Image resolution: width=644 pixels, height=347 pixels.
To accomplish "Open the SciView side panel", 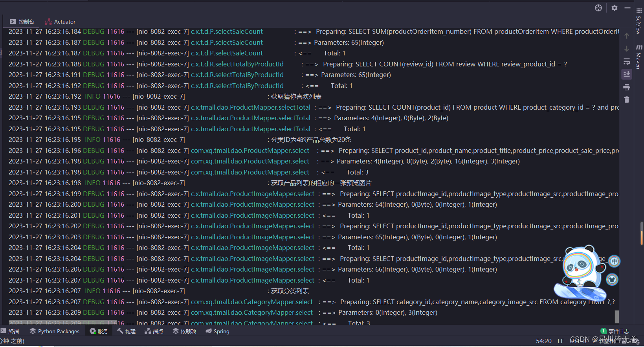I will [639, 21].
